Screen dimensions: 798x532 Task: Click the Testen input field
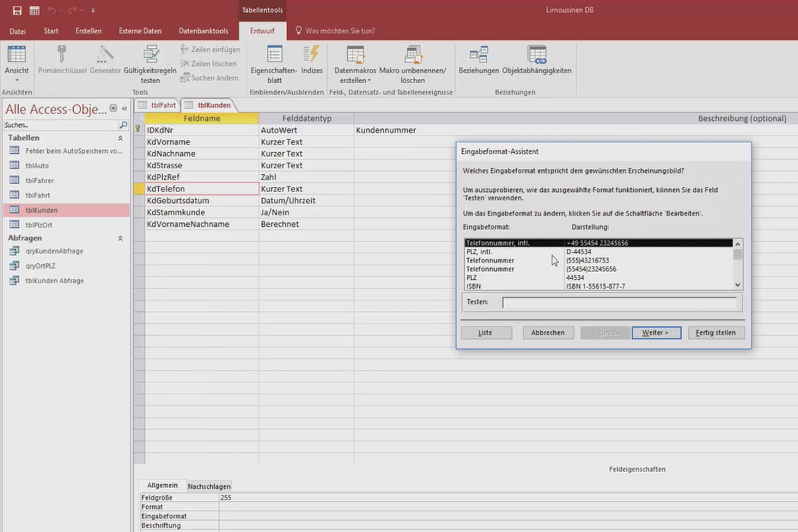[619, 303]
